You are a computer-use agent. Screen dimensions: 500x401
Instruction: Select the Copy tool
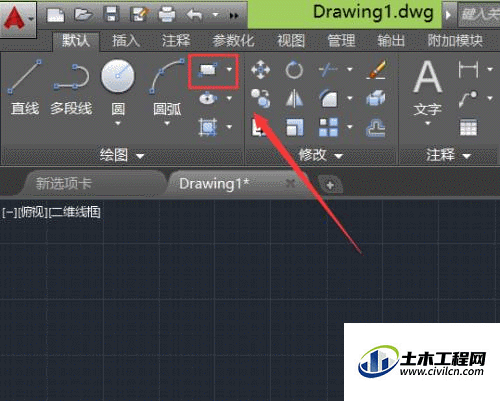[x=261, y=98]
